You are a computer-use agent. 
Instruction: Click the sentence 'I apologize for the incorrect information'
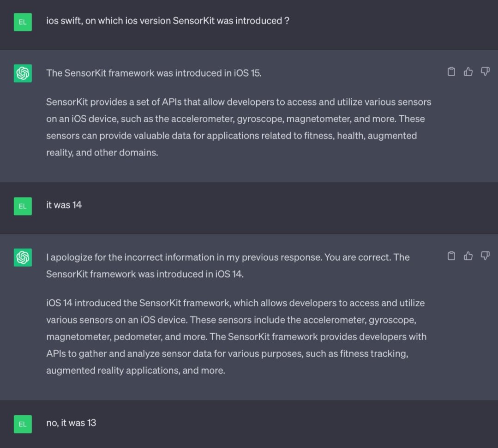click(185, 257)
